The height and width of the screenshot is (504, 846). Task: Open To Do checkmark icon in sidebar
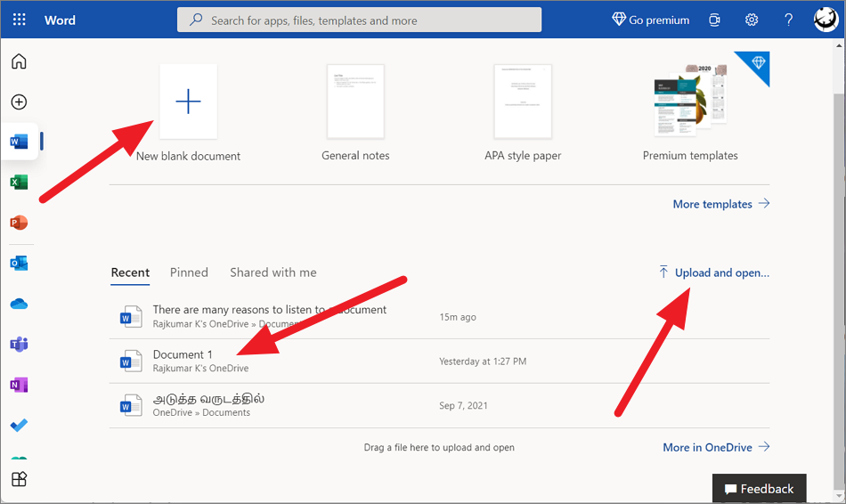(x=19, y=426)
